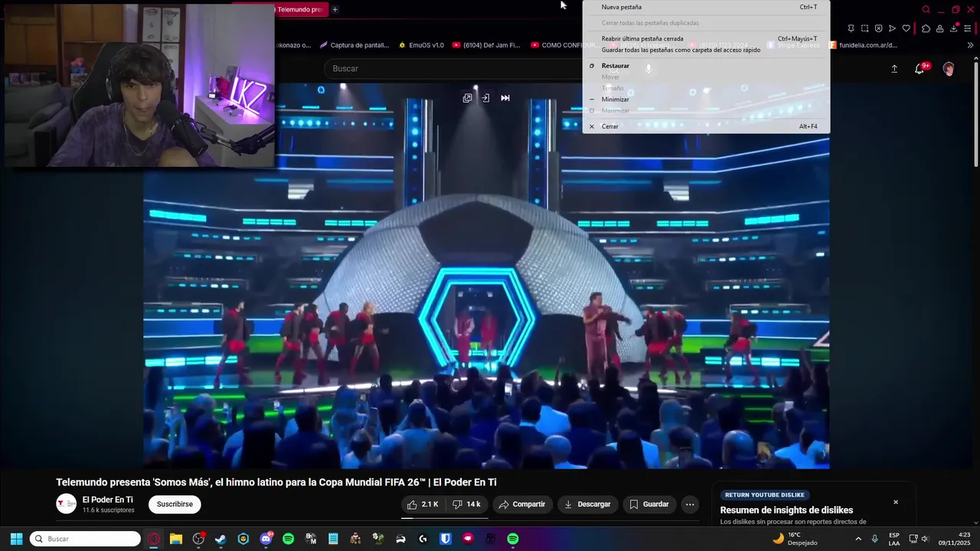Open the ESP LAA language switcher
The image size is (980, 551).
(x=894, y=539)
